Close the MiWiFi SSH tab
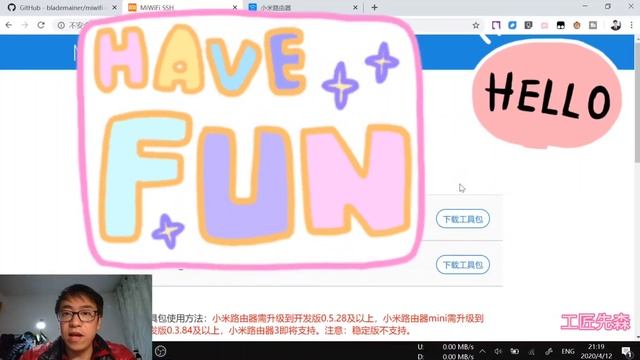The image size is (640, 360). click(235, 8)
